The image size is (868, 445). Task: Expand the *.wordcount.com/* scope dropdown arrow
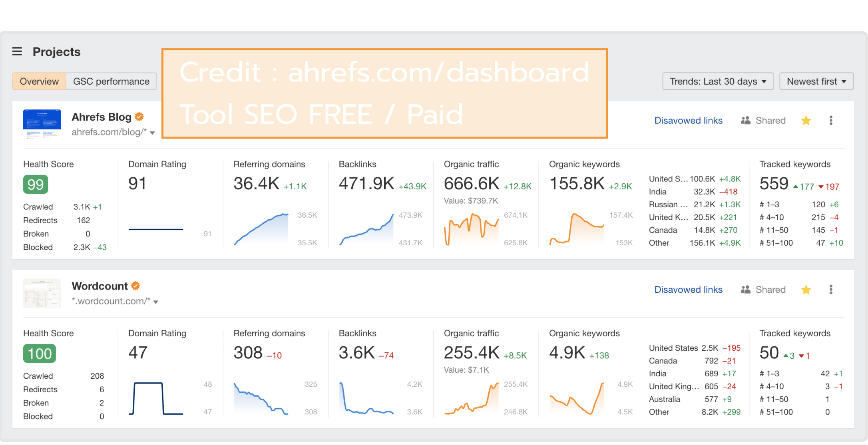156,302
